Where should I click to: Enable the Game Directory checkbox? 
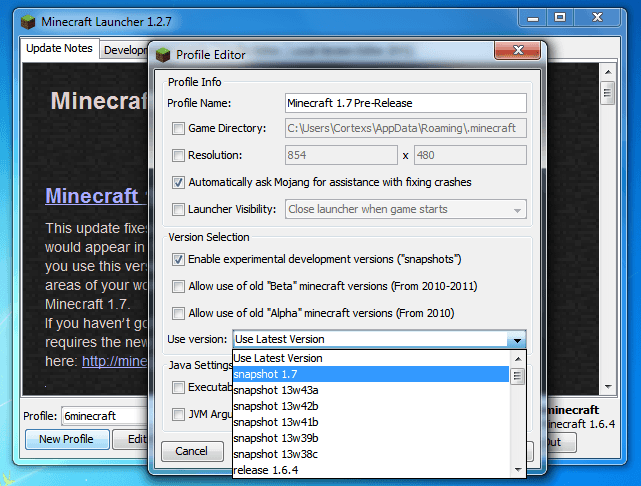coord(178,128)
